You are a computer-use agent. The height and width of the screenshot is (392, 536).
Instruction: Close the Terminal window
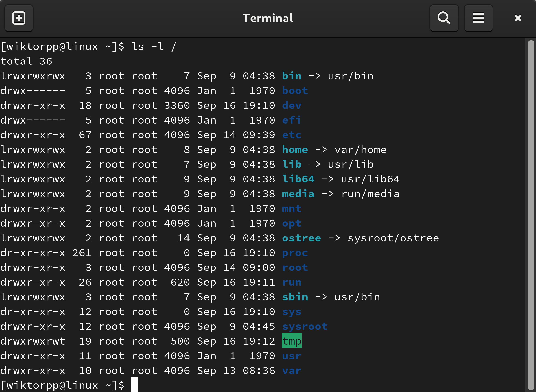(x=518, y=18)
